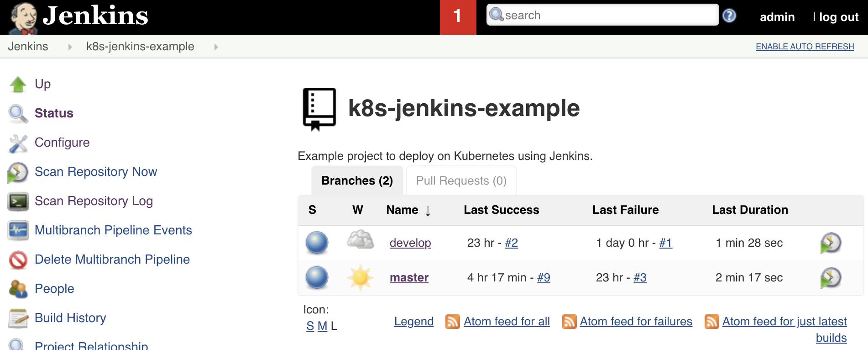Set icon size to S

[310, 326]
